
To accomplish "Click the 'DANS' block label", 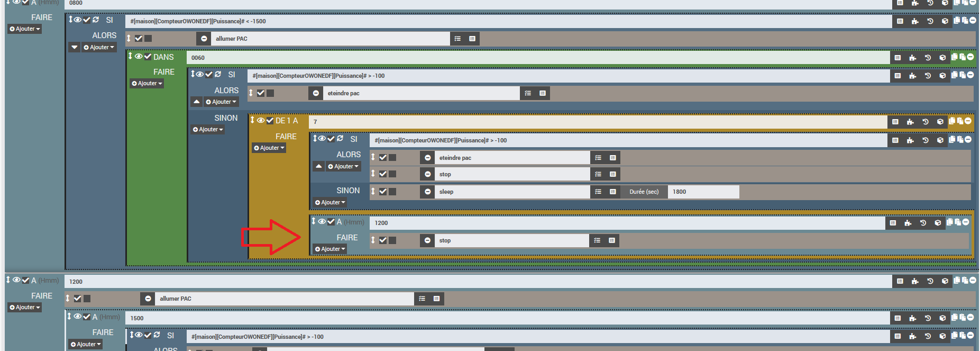I will (163, 57).
